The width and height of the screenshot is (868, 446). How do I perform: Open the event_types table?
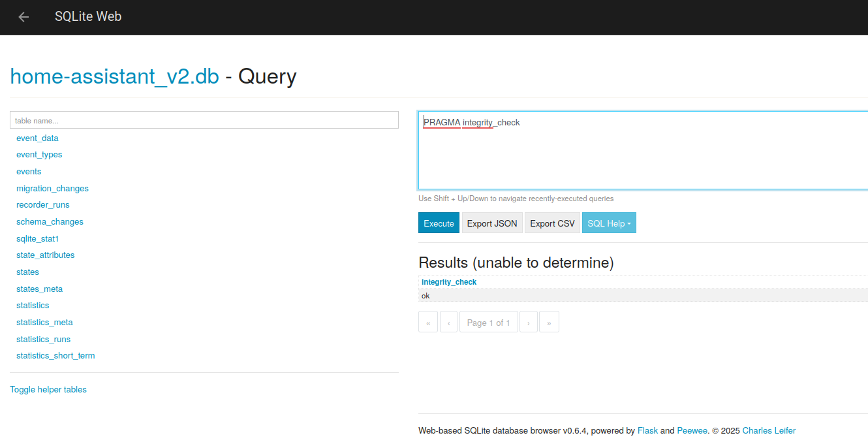39,155
